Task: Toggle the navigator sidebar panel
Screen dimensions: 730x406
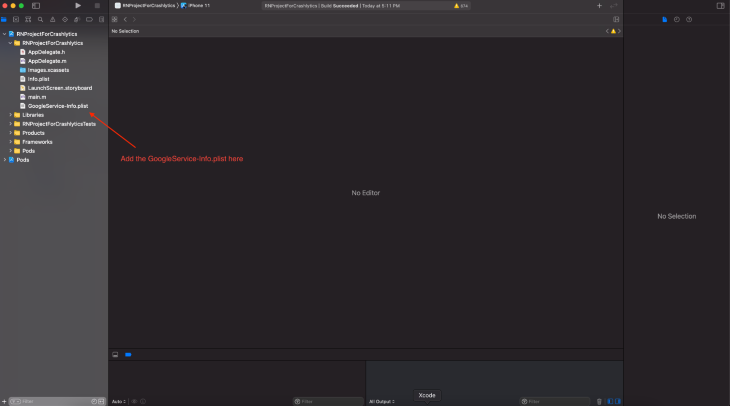Action: (x=36, y=6)
